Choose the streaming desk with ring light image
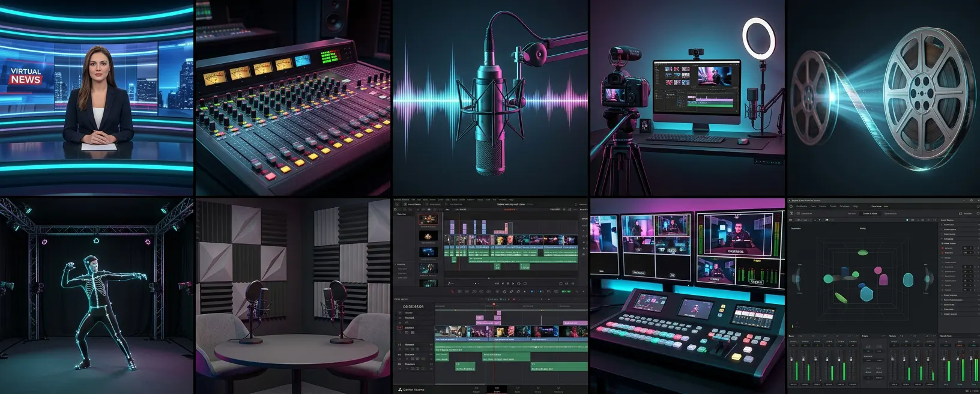The width and height of the screenshot is (980, 394). click(687, 97)
